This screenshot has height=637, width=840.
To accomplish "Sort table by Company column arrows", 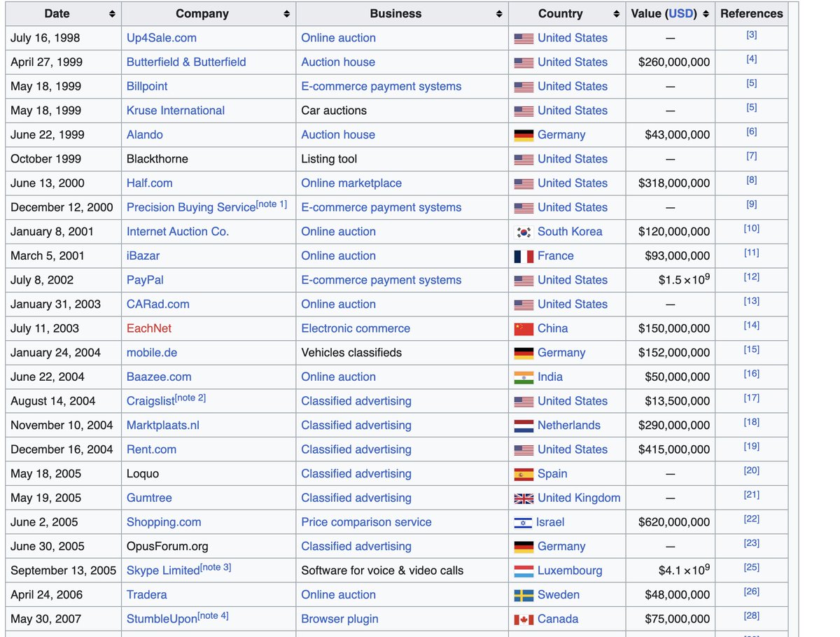I will tap(286, 14).
